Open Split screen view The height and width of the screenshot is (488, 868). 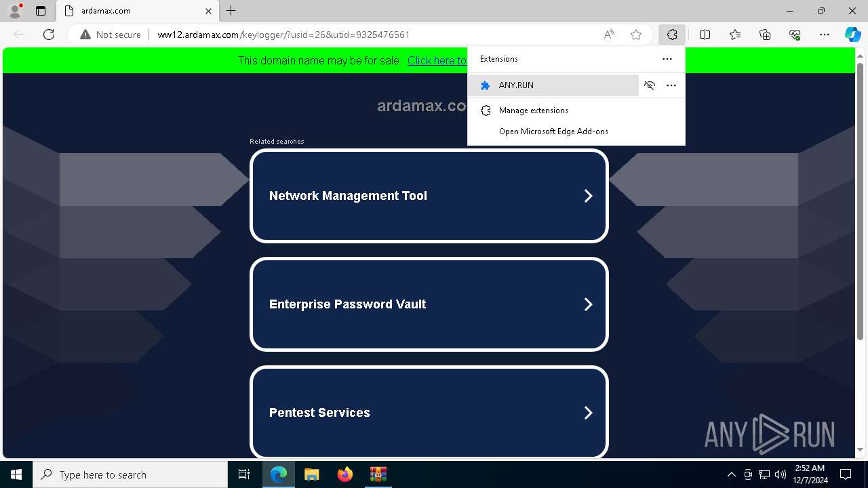pyautogui.click(x=705, y=35)
